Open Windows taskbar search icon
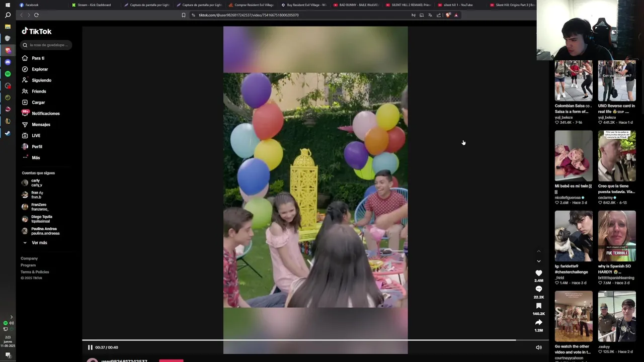Screen dimensions: 644x362 coord(8,15)
